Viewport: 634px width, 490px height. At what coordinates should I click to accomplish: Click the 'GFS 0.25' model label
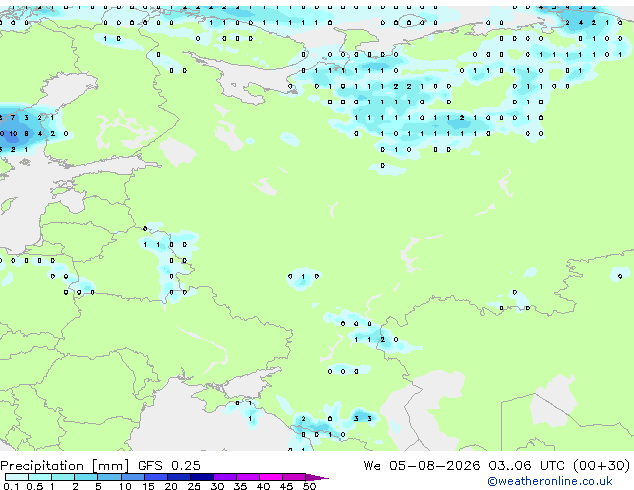point(169,465)
